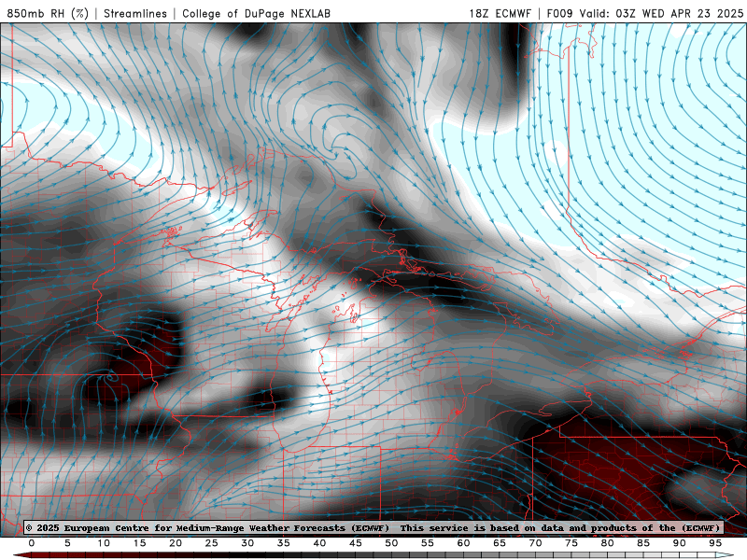This screenshot has height=560, width=747.
Task: Select the "45" value on the color scale
Action: (x=356, y=543)
